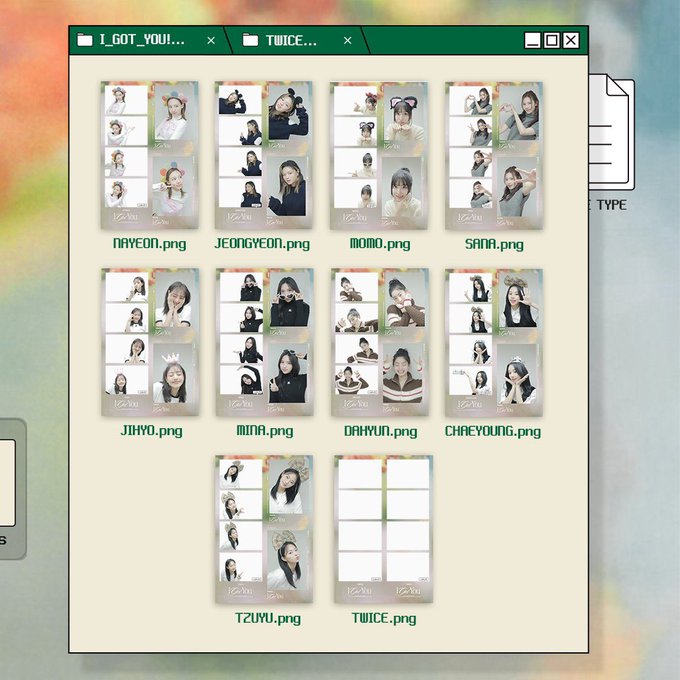Open the DAHYUN.png thumbnail
The image size is (680, 680).
[x=379, y=342]
